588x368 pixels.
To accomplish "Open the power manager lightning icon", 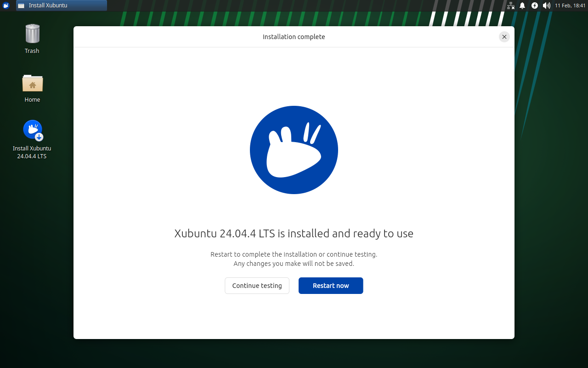I will 534,6.
